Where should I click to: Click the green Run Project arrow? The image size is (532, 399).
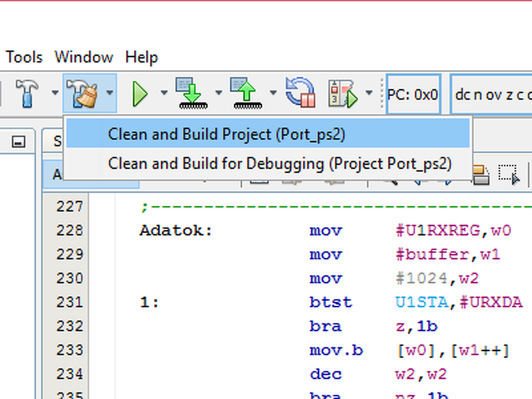tap(140, 94)
